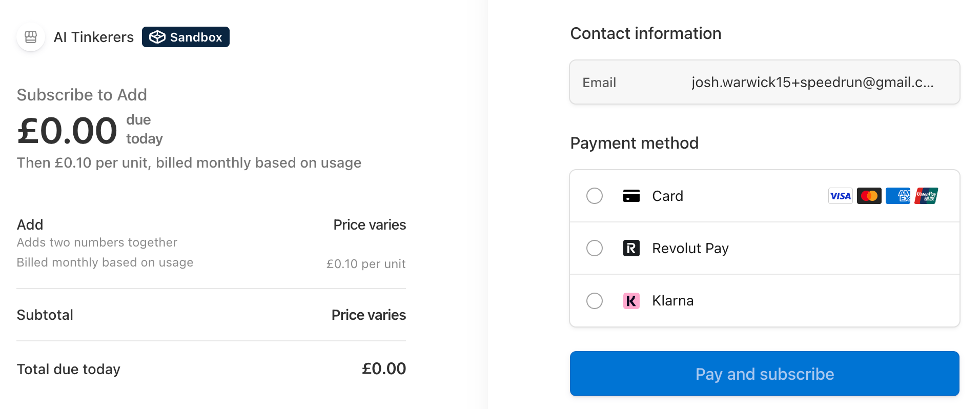The image size is (980, 409).
Task: Select the Revolut Pay radio button
Action: click(x=595, y=248)
